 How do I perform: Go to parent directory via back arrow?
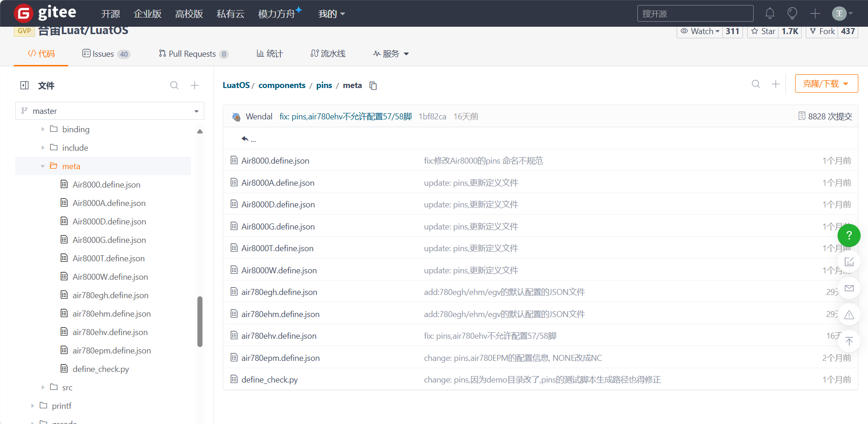(248, 139)
